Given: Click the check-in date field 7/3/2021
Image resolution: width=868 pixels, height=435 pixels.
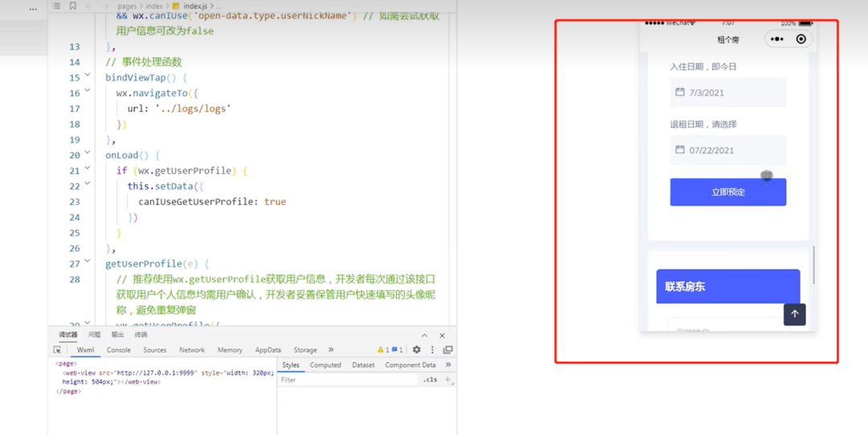Looking at the screenshot, I should pos(728,92).
